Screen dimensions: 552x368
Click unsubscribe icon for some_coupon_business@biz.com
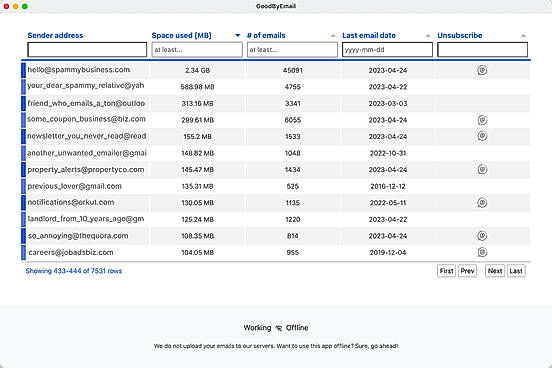click(482, 120)
